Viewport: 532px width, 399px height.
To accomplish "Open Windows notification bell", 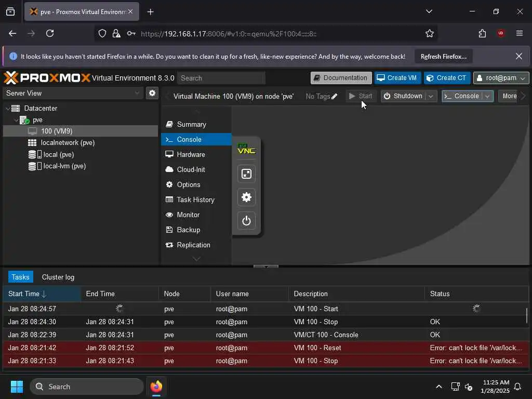I will 518,387.
